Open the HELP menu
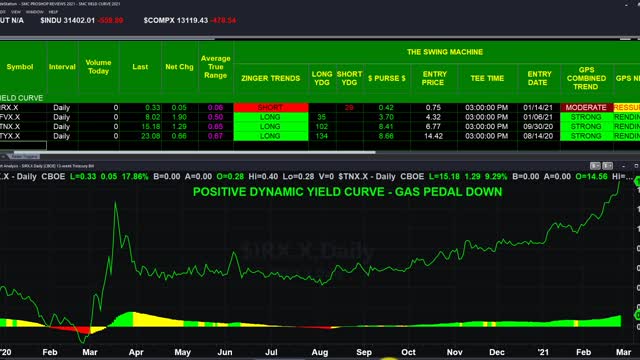 (53, 12)
